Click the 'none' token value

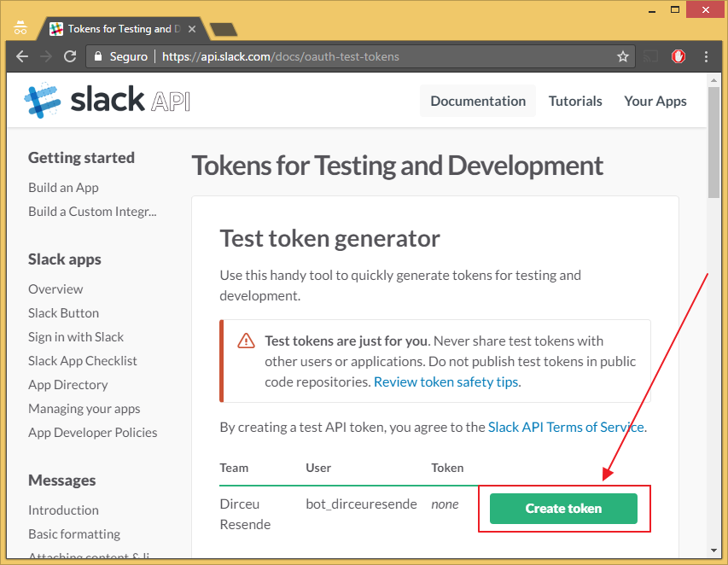click(445, 504)
